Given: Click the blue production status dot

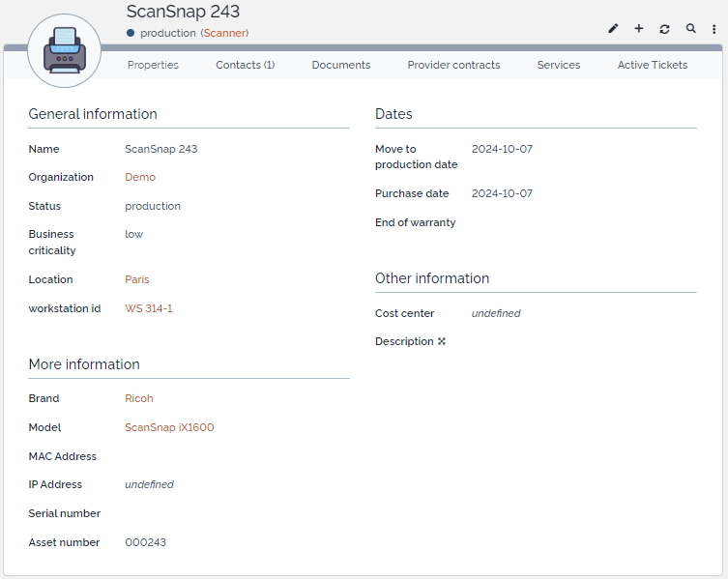Looking at the screenshot, I should [131, 33].
